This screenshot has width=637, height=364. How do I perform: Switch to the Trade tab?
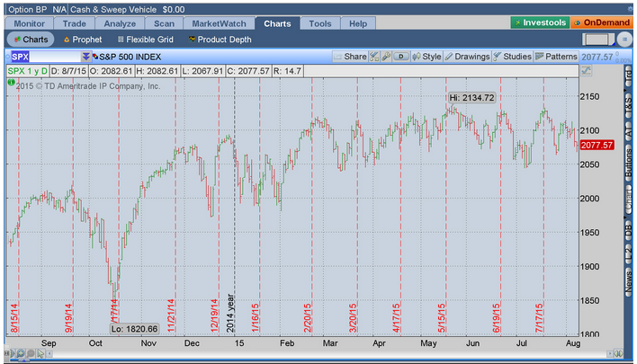[74, 23]
